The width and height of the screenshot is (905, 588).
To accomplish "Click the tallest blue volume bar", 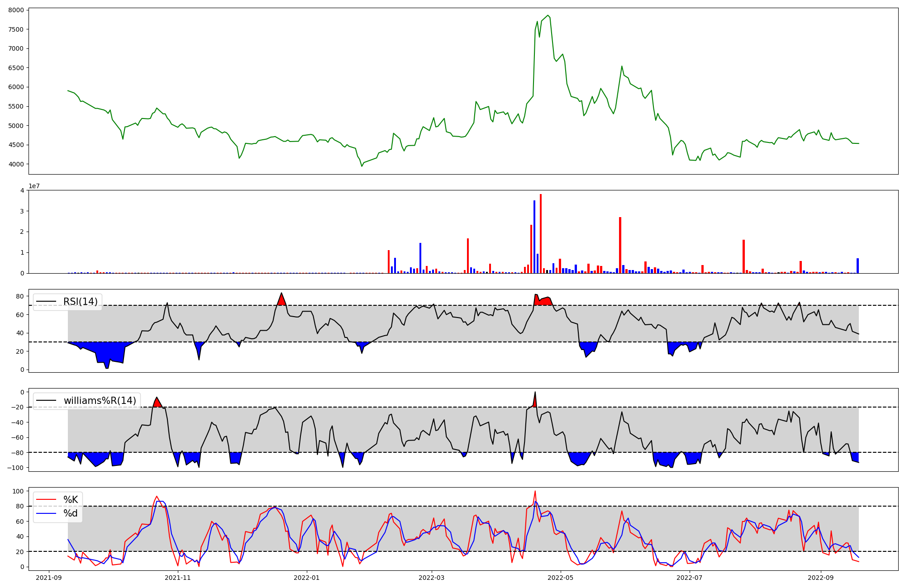I will [x=534, y=237].
